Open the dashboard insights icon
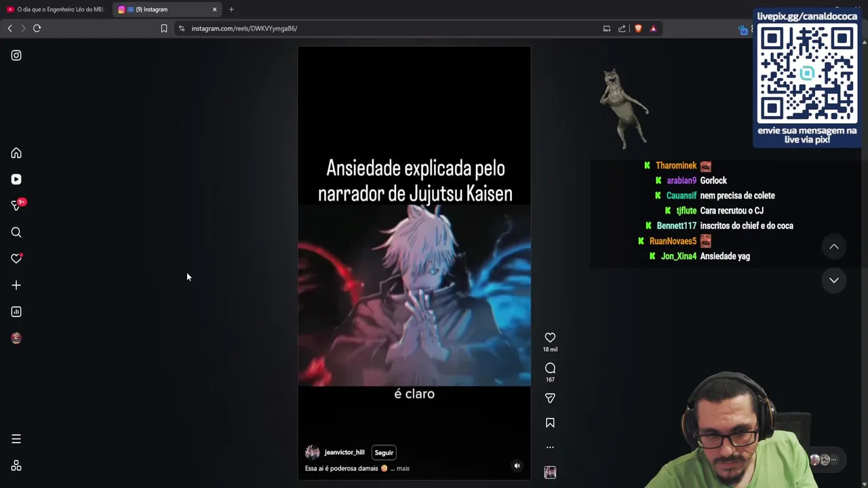 coord(16,312)
